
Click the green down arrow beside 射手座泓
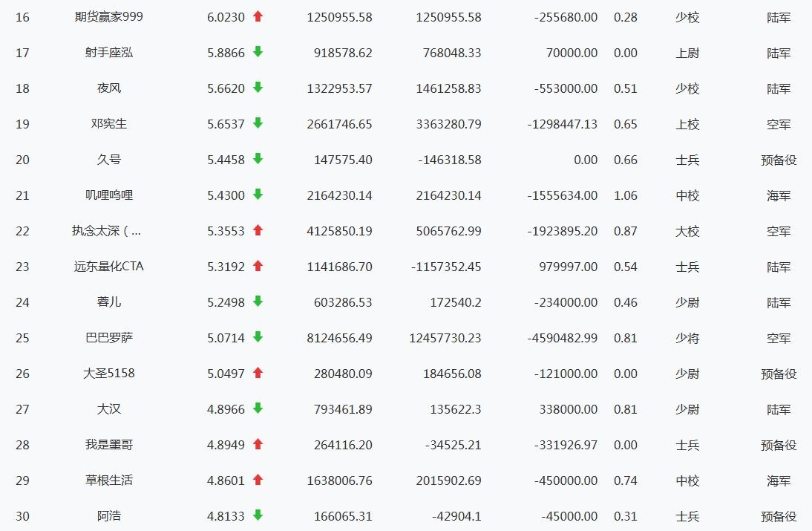(258, 52)
